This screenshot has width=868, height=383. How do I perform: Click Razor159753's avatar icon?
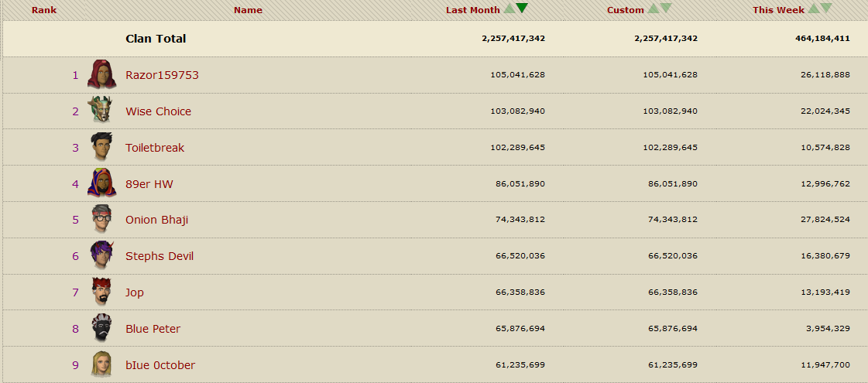[x=101, y=75]
